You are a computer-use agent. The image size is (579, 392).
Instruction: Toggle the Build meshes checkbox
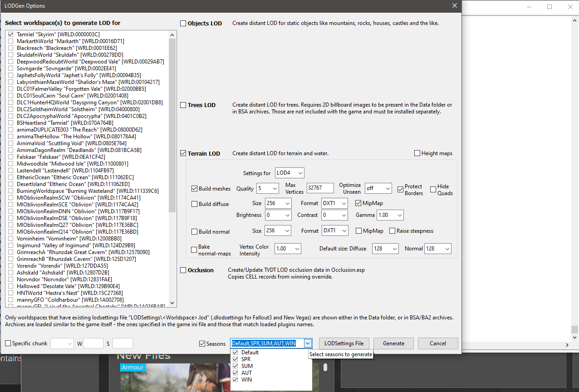point(195,188)
